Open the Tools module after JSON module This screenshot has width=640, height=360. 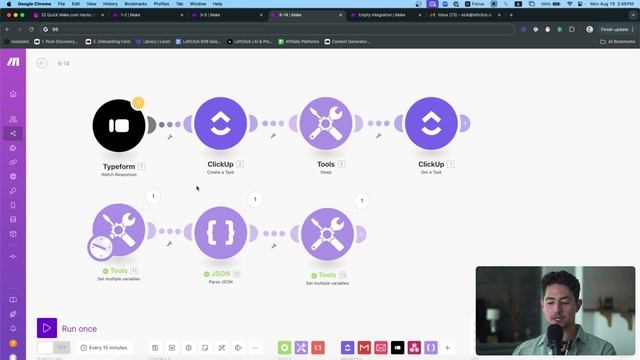(x=327, y=234)
